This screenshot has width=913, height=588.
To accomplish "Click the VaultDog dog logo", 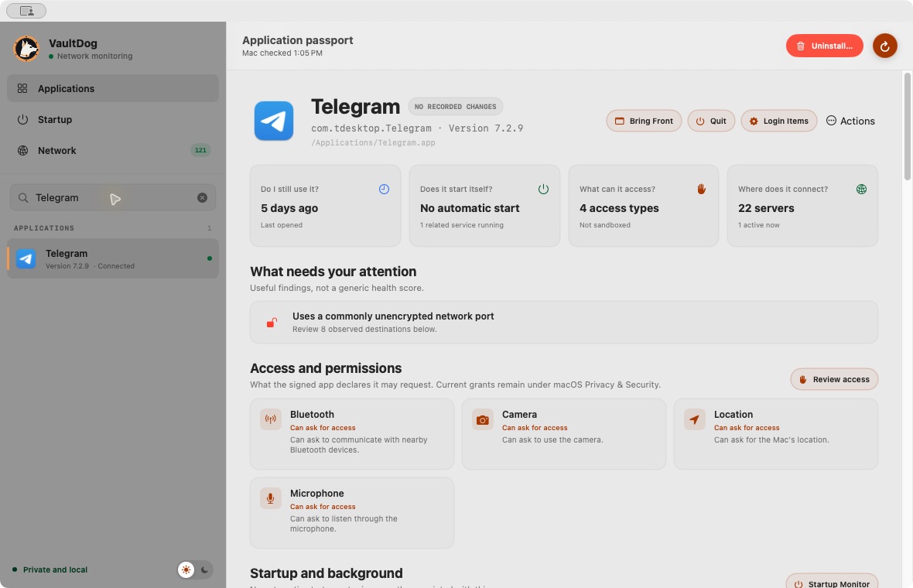I will pos(26,49).
